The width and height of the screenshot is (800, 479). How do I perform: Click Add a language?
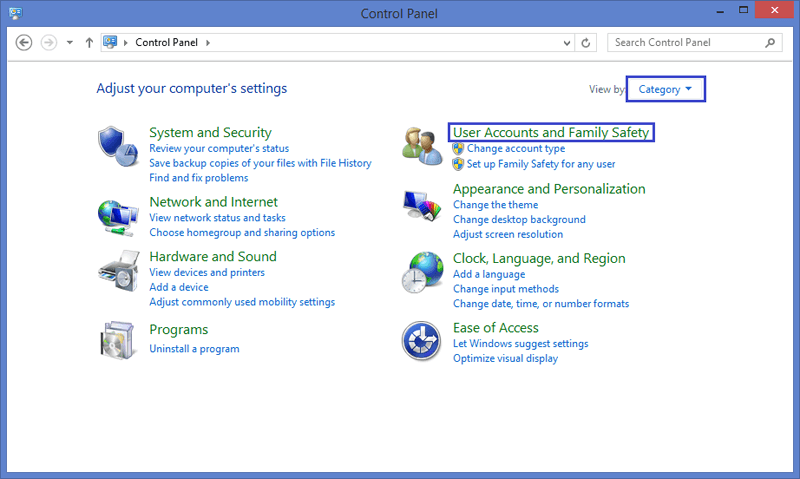tap(489, 274)
